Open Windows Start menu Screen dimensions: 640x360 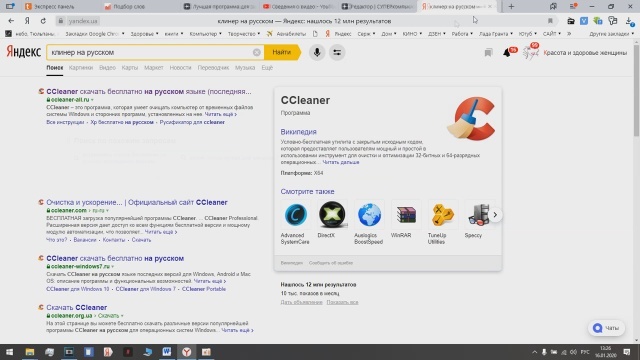click(x=9, y=352)
